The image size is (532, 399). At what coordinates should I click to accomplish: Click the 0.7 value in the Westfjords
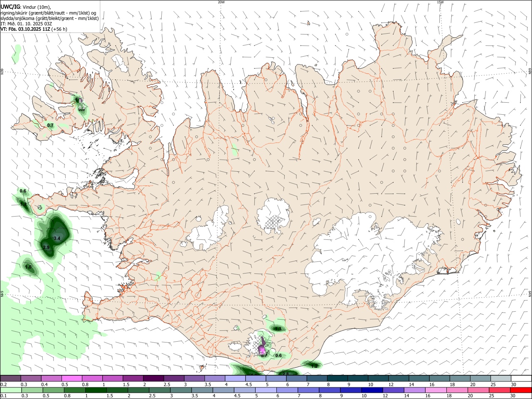[50, 125]
